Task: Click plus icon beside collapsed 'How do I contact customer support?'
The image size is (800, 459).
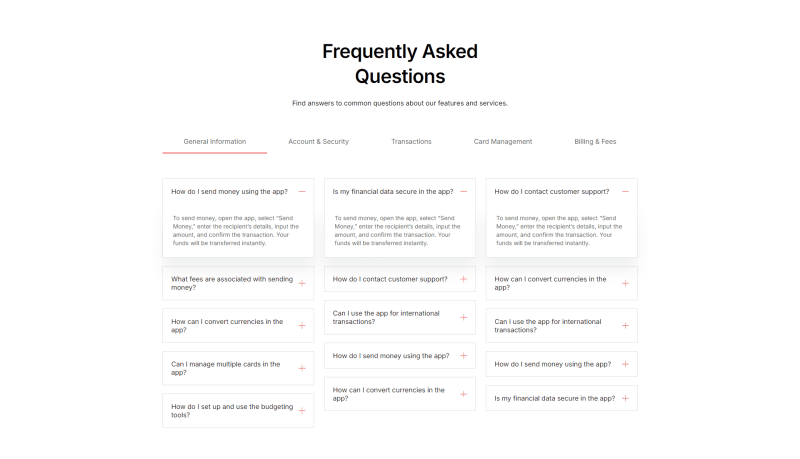Action: [463, 279]
